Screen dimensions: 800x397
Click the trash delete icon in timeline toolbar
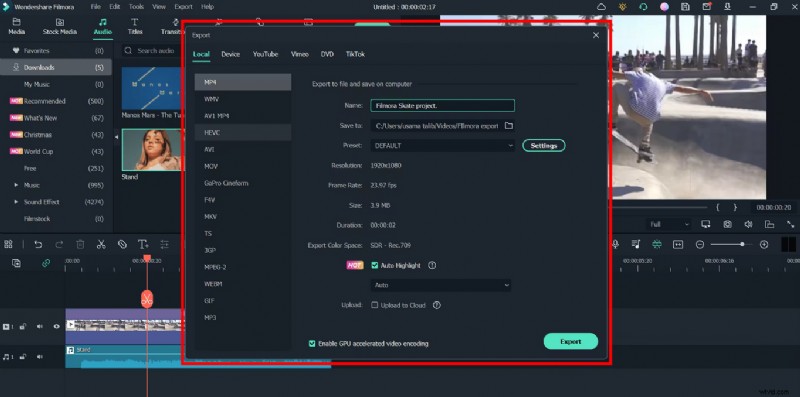(x=80, y=244)
